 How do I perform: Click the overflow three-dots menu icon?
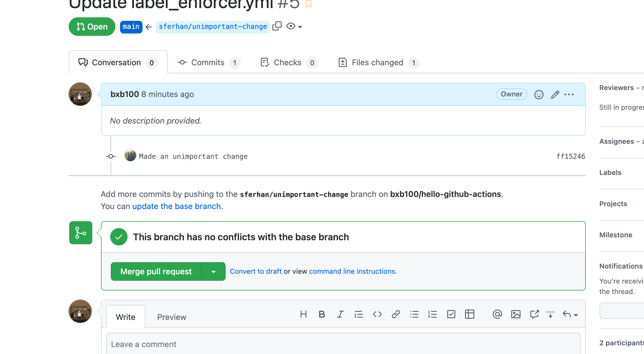point(570,94)
